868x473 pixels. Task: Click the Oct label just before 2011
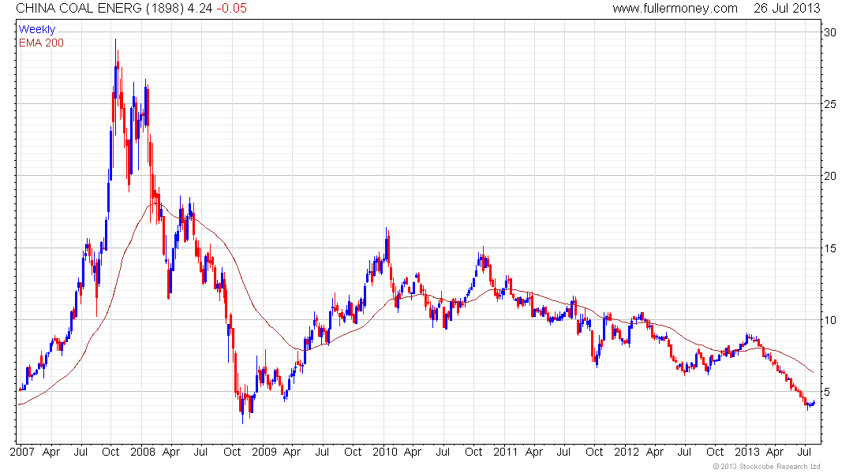473,452
